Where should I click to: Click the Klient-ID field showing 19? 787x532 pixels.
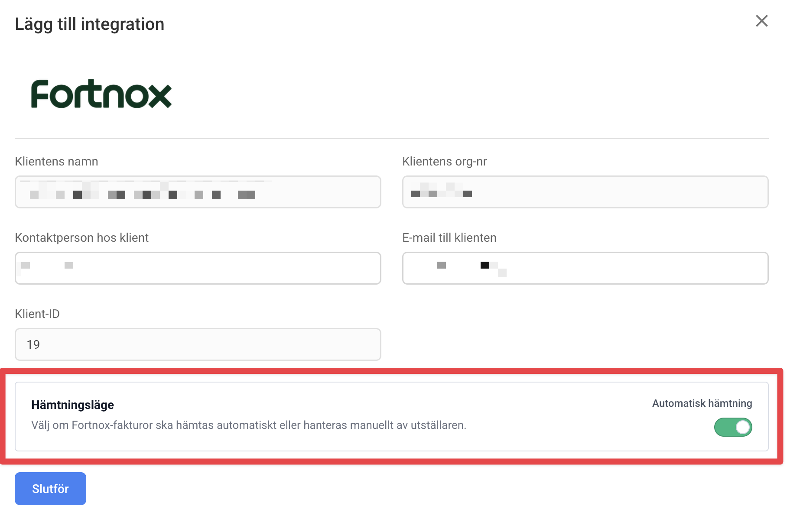(x=198, y=344)
